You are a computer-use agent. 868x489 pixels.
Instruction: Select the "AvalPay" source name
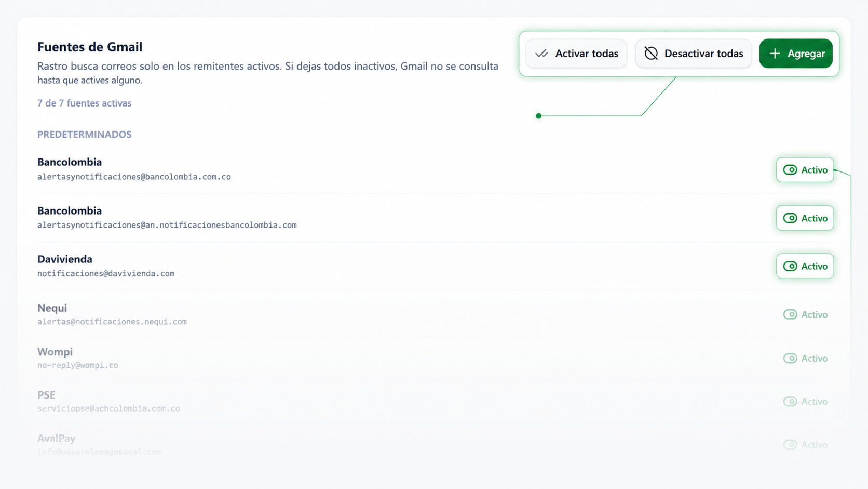click(57, 438)
